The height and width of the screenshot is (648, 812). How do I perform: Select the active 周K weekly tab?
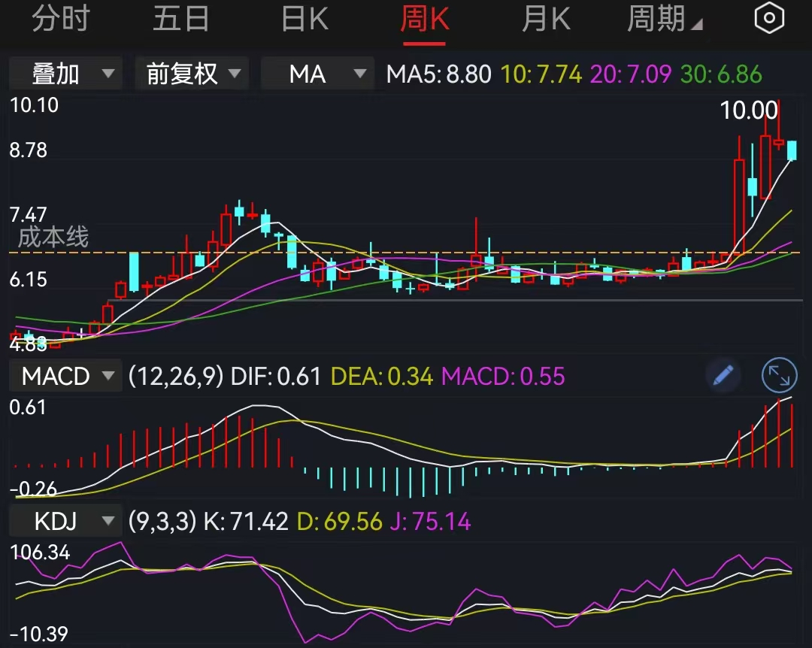(x=425, y=17)
